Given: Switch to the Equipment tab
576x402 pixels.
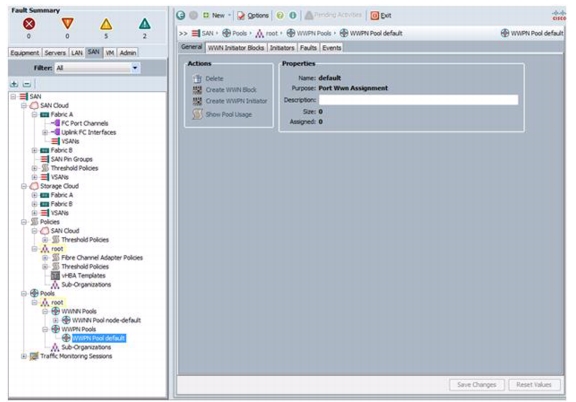Looking at the screenshot, I should (x=25, y=53).
